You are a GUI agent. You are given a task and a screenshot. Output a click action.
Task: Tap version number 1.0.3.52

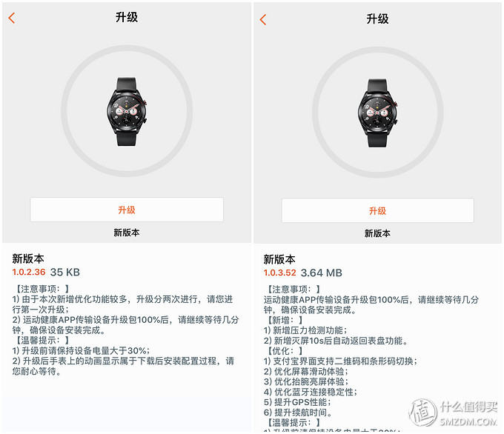click(x=280, y=273)
